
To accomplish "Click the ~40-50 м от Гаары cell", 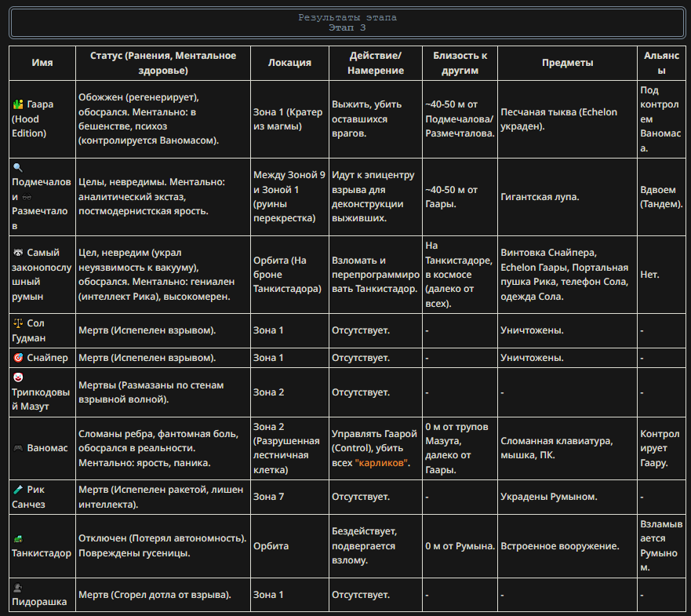I will point(460,197).
